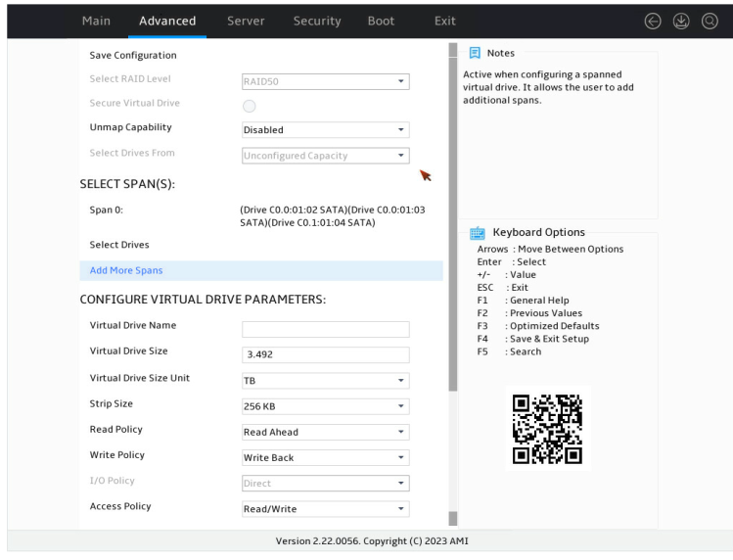
Task: Click the search magnifier icon in header
Action: [x=710, y=22]
